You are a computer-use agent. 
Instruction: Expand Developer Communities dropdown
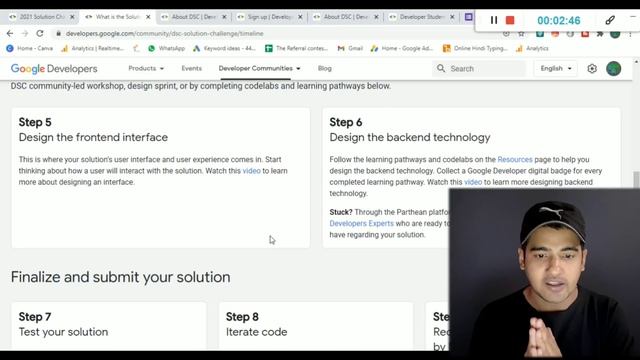click(x=260, y=68)
